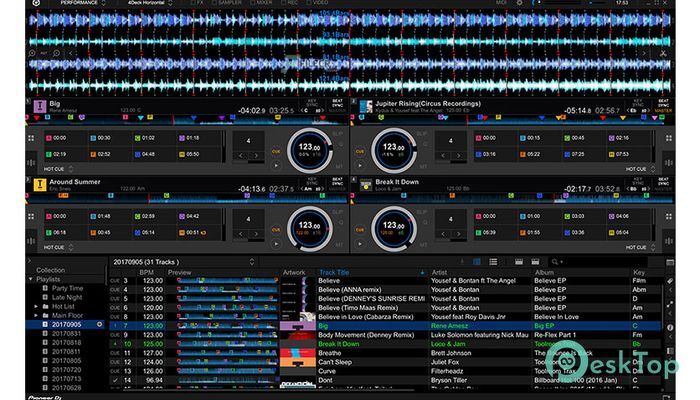700x400 pixels.
Task: Expand the Main Floor folder
Action: coord(37,316)
